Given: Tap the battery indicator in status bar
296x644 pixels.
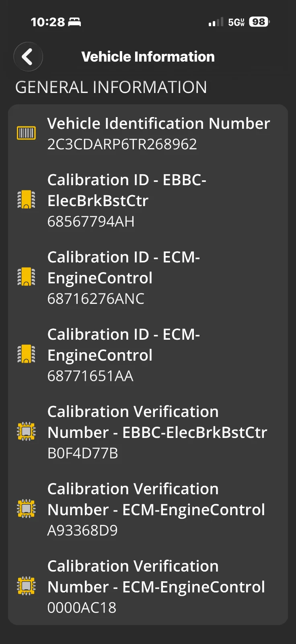Looking at the screenshot, I should tap(259, 22).
